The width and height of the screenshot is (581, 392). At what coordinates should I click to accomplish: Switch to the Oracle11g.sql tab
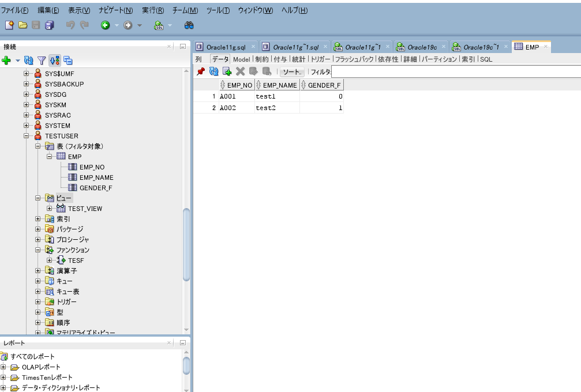tap(225, 47)
